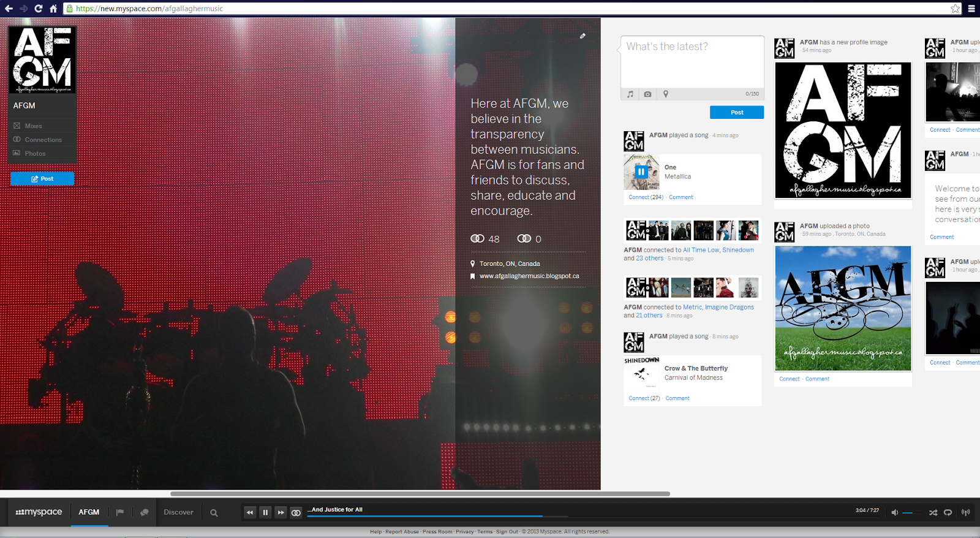Toggle shuffle in the player

(x=933, y=512)
